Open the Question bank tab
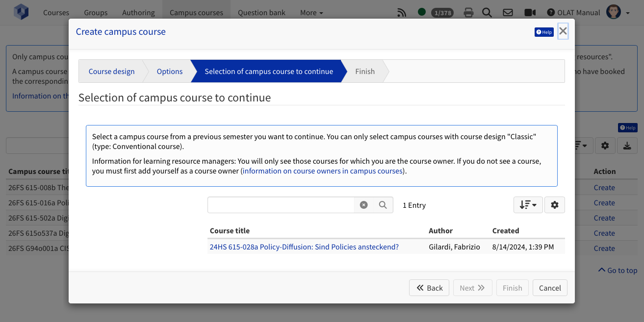Image resolution: width=644 pixels, height=322 pixels. point(261,13)
